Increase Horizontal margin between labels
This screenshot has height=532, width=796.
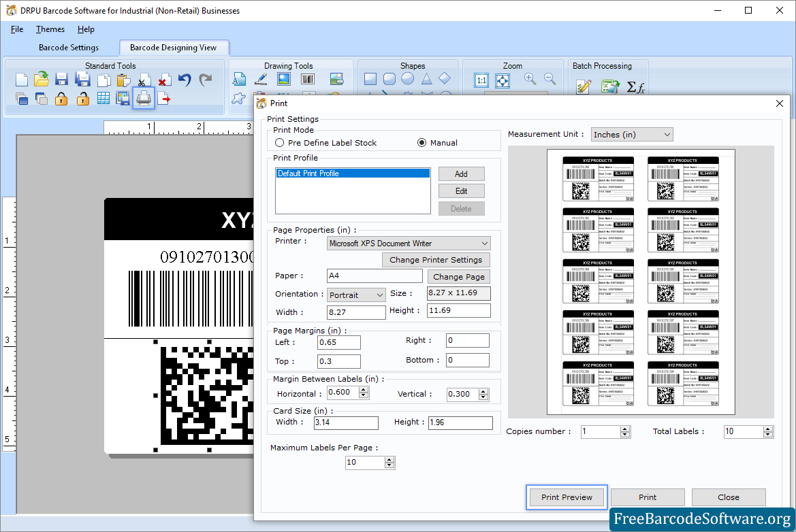(x=364, y=390)
